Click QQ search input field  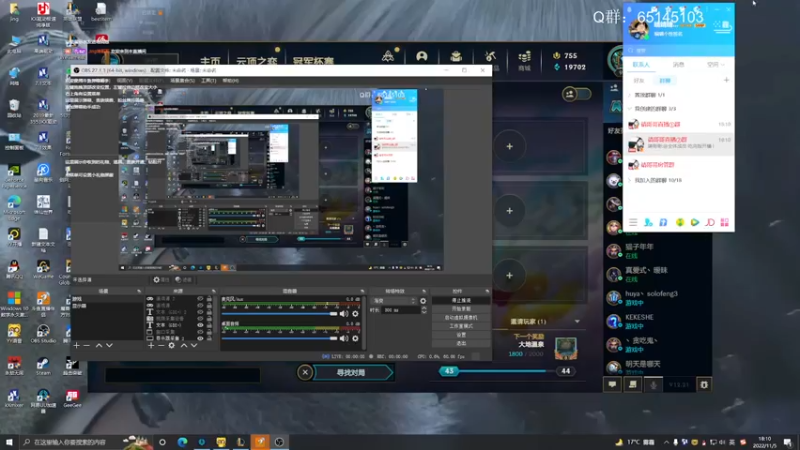click(679, 51)
